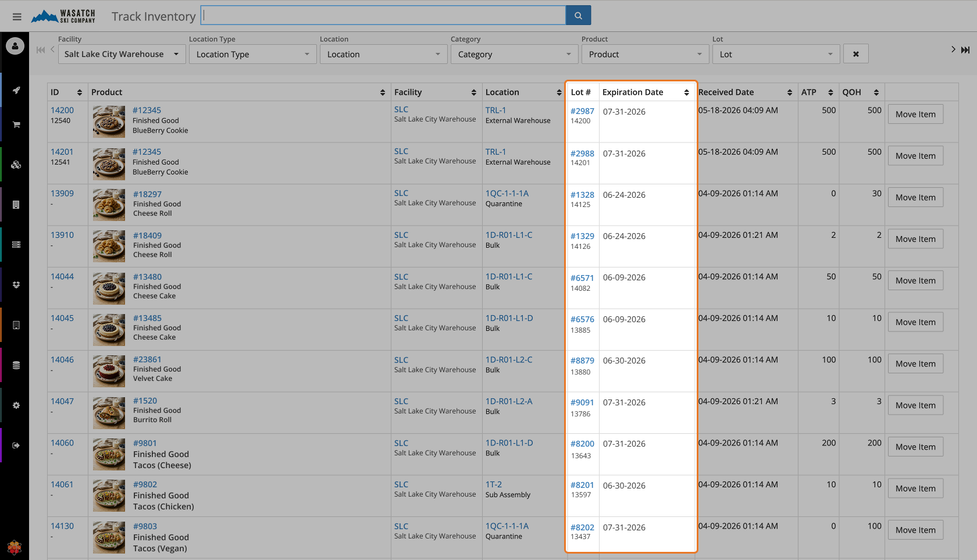
Task: Open the Lot filter dropdown
Action: point(776,54)
